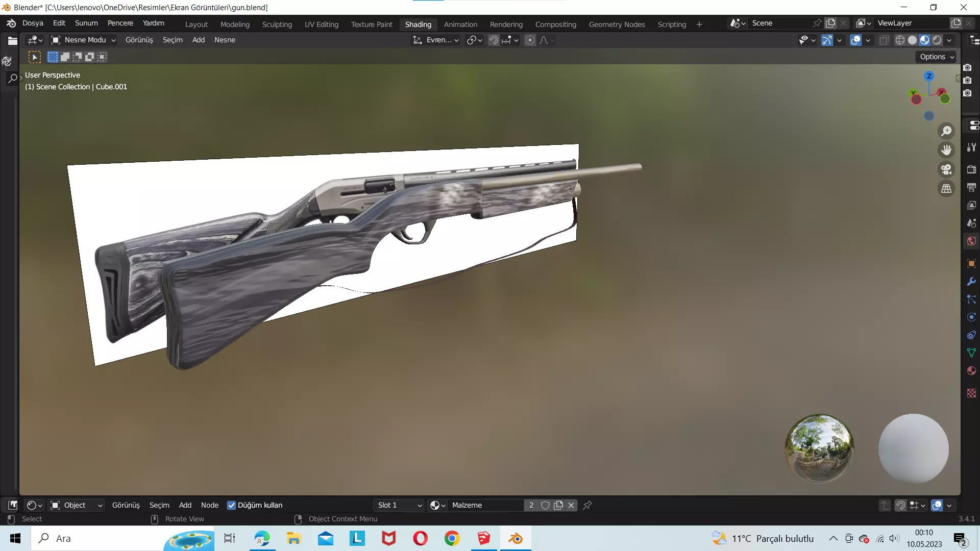Open Object Constraints properties icon

pyautogui.click(x=971, y=335)
